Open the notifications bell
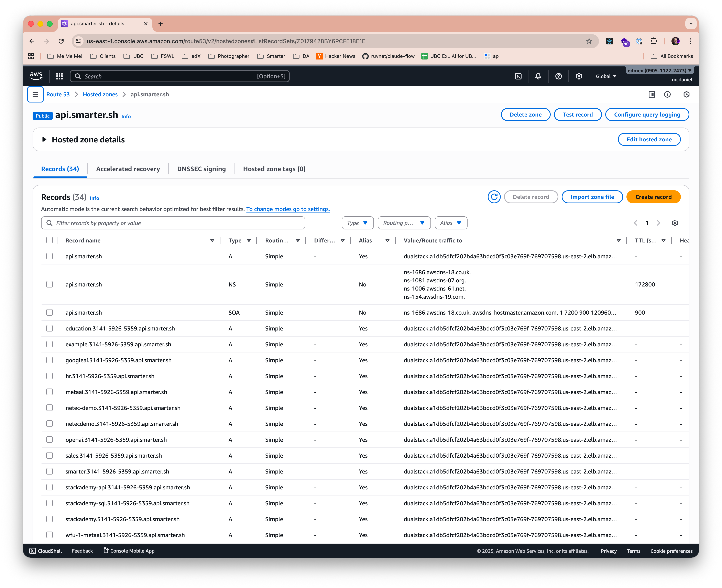Screen dimensions: 722x588 pyautogui.click(x=538, y=76)
